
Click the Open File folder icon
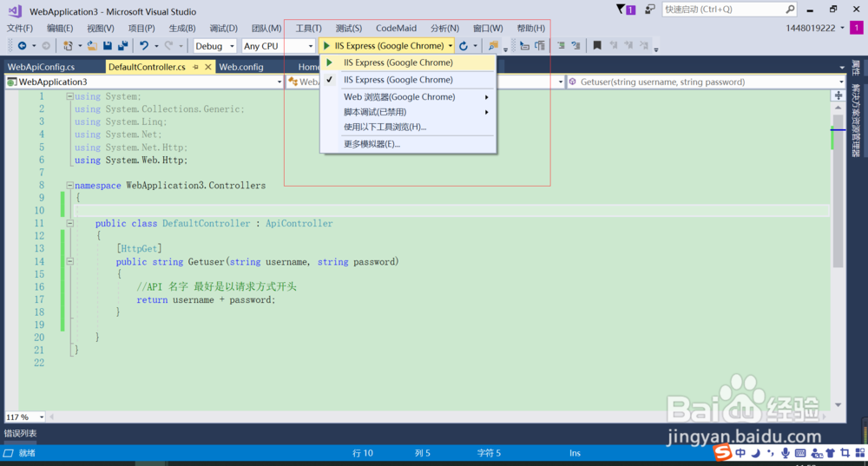92,46
